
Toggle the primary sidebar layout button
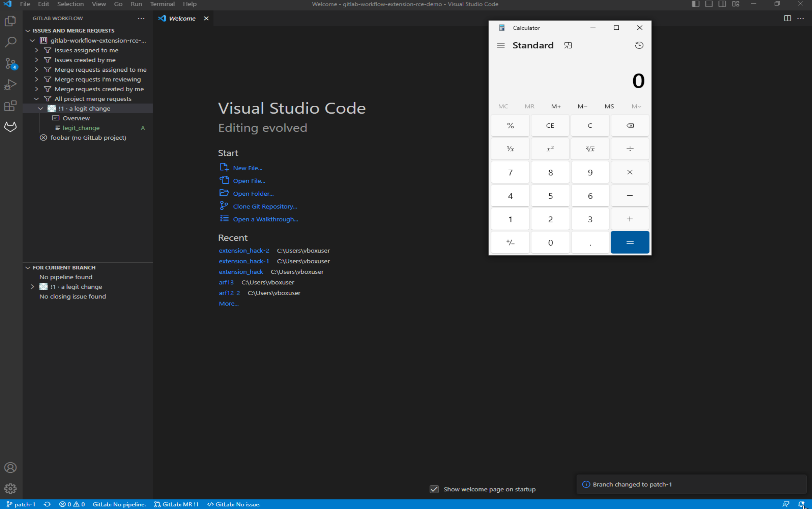696,4
